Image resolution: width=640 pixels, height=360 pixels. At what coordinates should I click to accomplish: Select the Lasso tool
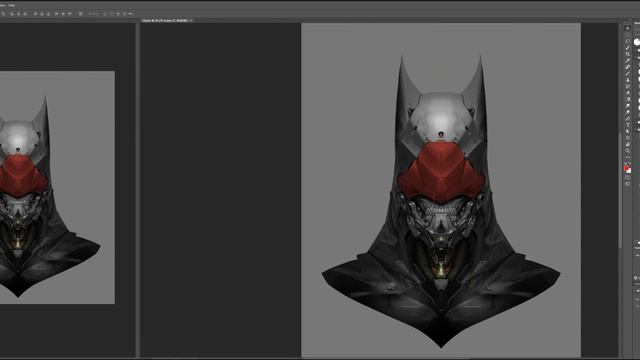coord(627,41)
